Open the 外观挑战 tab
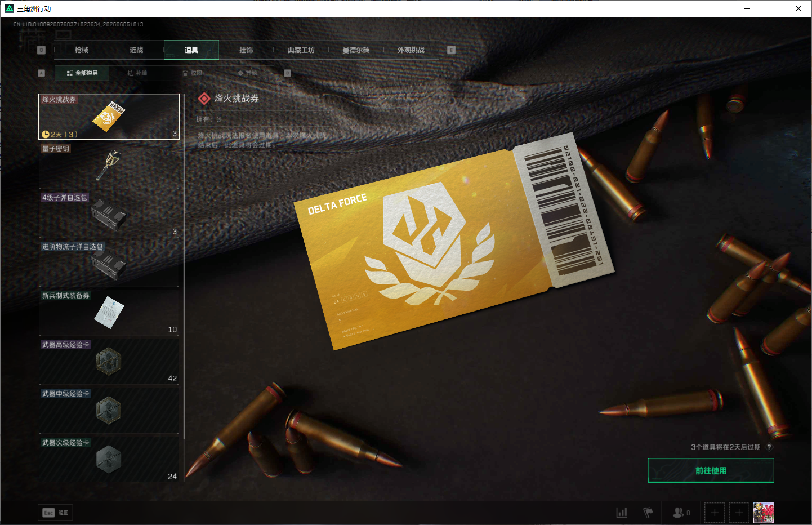Viewport: 812px width, 525px height. (411, 50)
